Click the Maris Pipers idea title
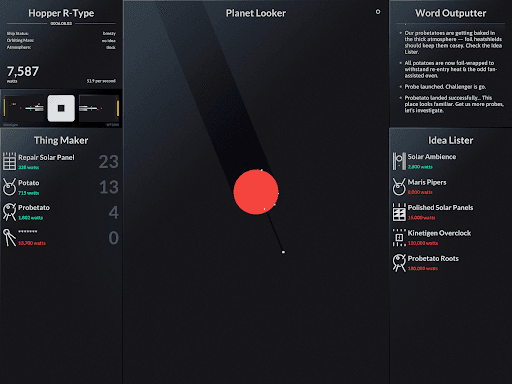Image resolution: width=512 pixels, height=384 pixels. [x=427, y=182]
